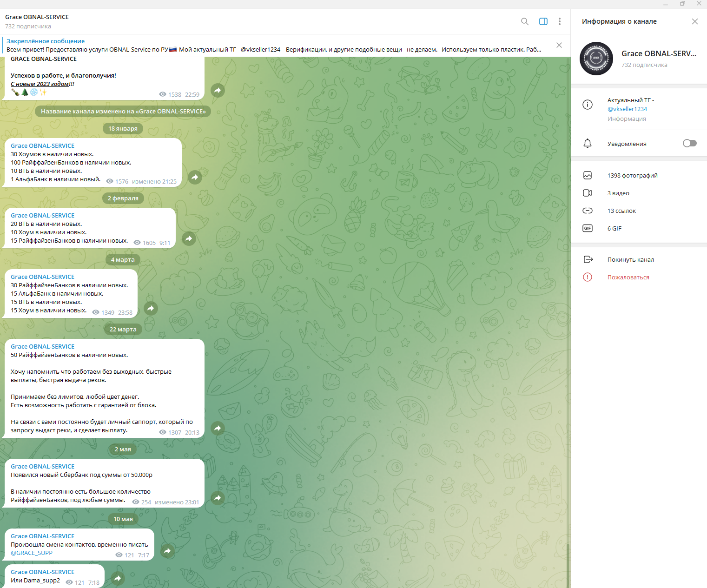Click sender name on 18 января message
707x588 pixels.
click(42, 145)
